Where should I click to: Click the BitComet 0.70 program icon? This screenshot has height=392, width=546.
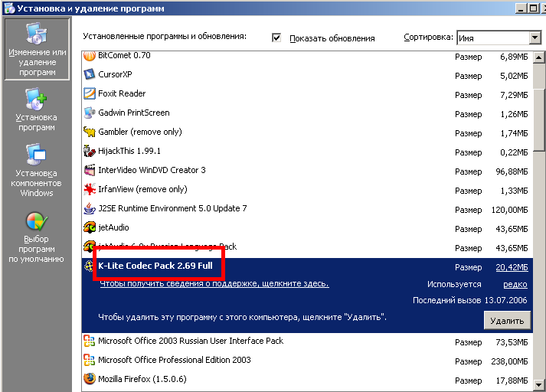pos(90,56)
